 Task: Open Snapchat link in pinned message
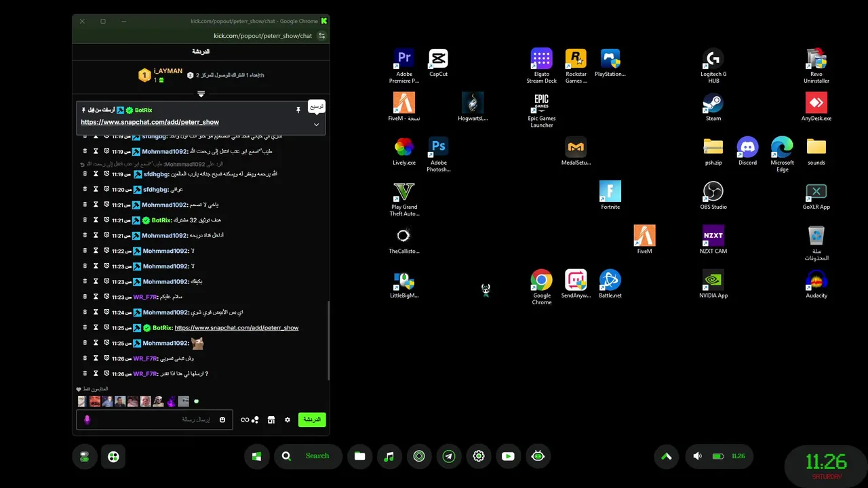[150, 122]
